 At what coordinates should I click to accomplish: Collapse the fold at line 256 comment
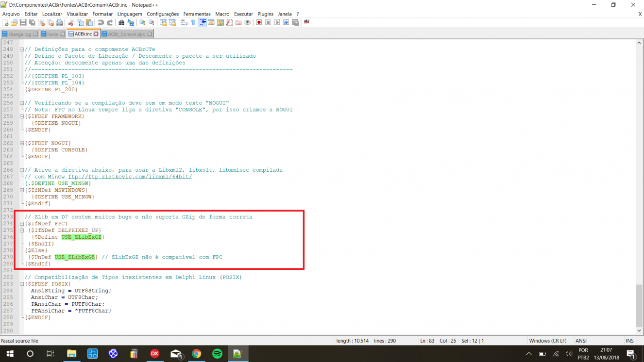[22, 103]
